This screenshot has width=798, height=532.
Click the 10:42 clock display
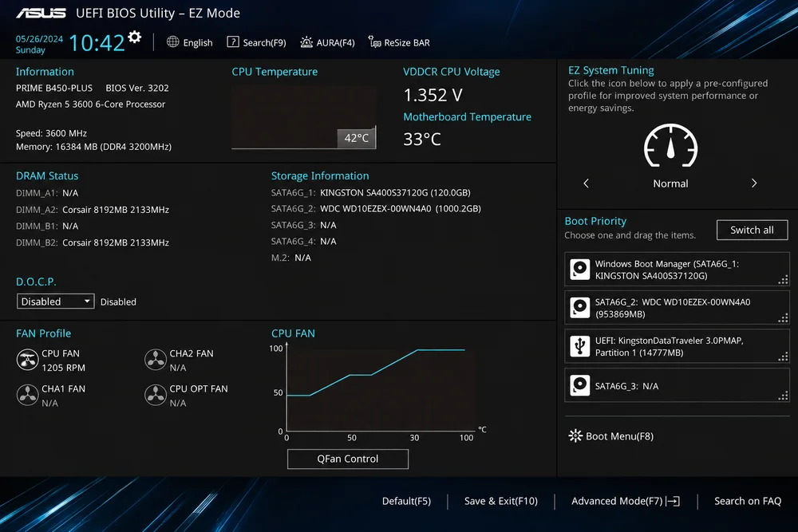(97, 43)
